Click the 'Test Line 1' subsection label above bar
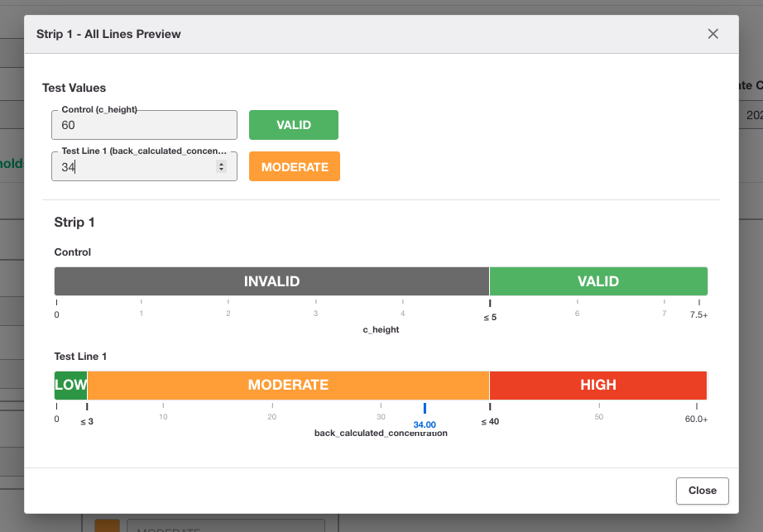Viewport: 763px width, 532px height. pos(80,357)
